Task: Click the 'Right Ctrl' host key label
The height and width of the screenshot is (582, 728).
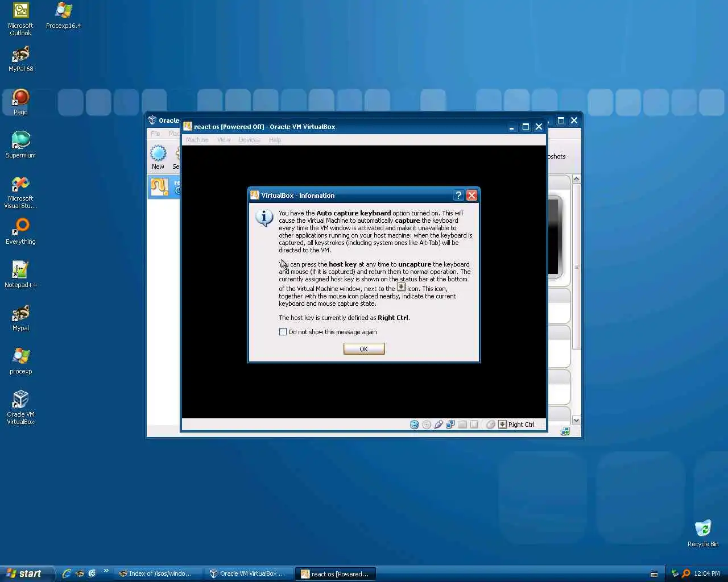Action: (x=521, y=425)
